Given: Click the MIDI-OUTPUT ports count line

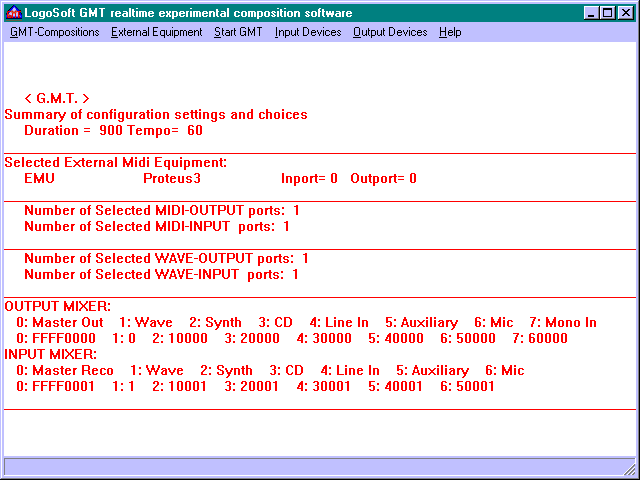Looking at the screenshot, I should pos(161,210).
